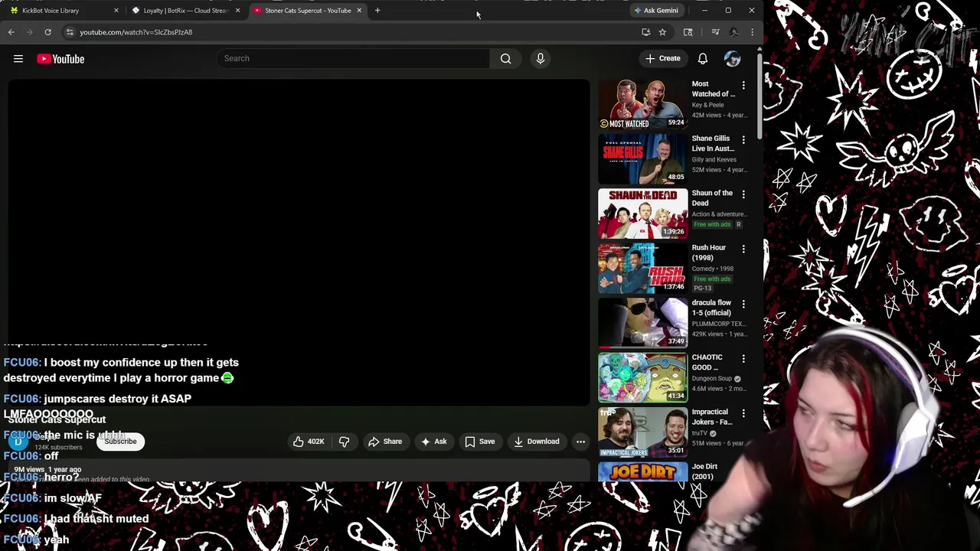Viewport: 980px width, 551px height.
Task: Save the video to a playlist
Action: click(480, 442)
